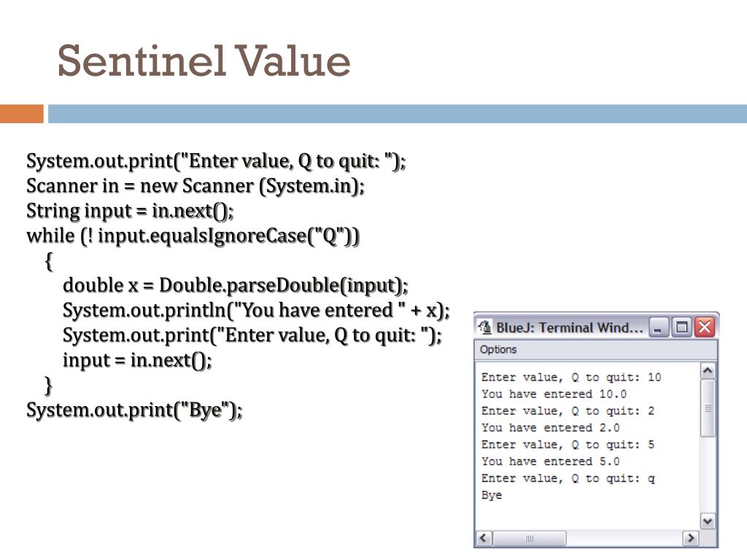The height and width of the screenshot is (560, 747).
Task: Click the BlueJ icon in terminal title bar
Action: pyautogui.click(x=485, y=327)
